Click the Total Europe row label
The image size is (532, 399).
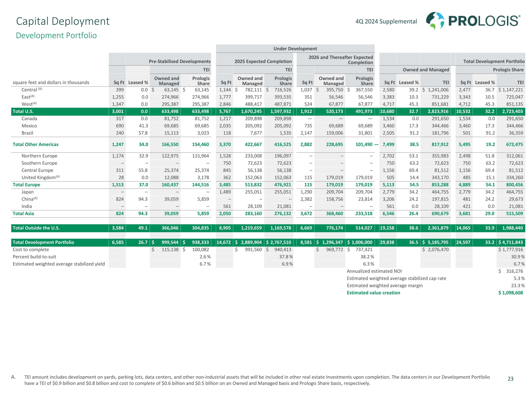(x=26, y=185)
